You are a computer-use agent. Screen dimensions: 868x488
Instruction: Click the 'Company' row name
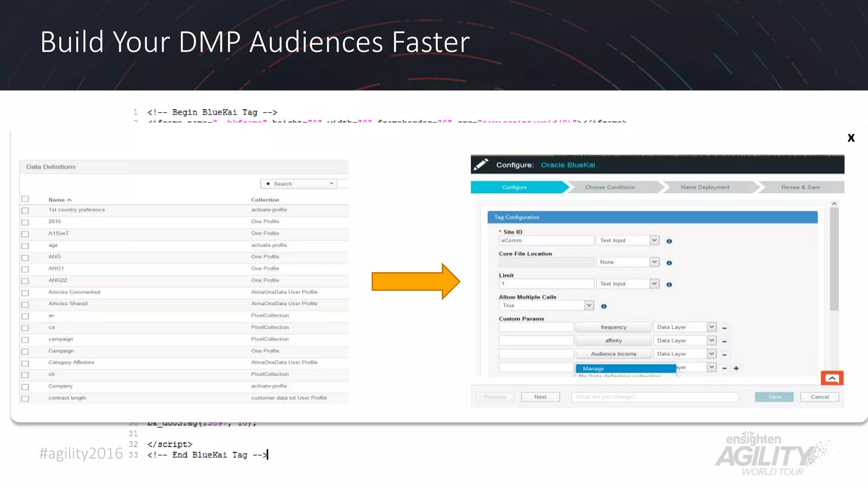coord(60,386)
